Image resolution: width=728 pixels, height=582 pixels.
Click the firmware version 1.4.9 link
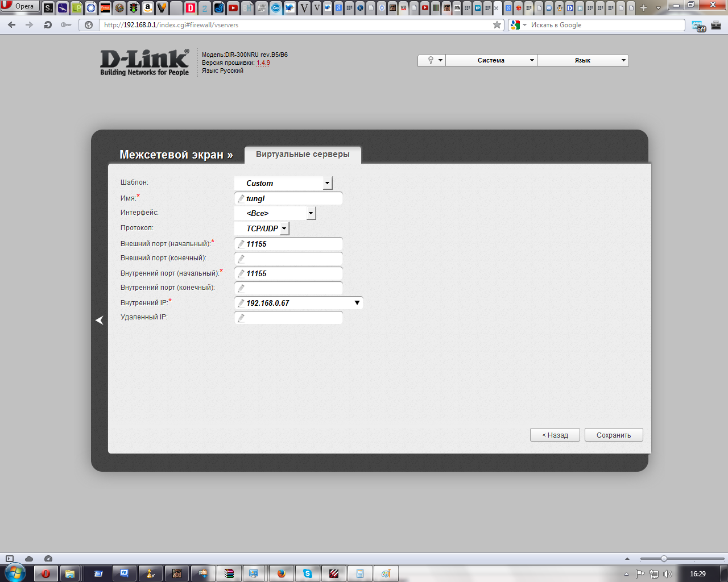[x=263, y=63]
